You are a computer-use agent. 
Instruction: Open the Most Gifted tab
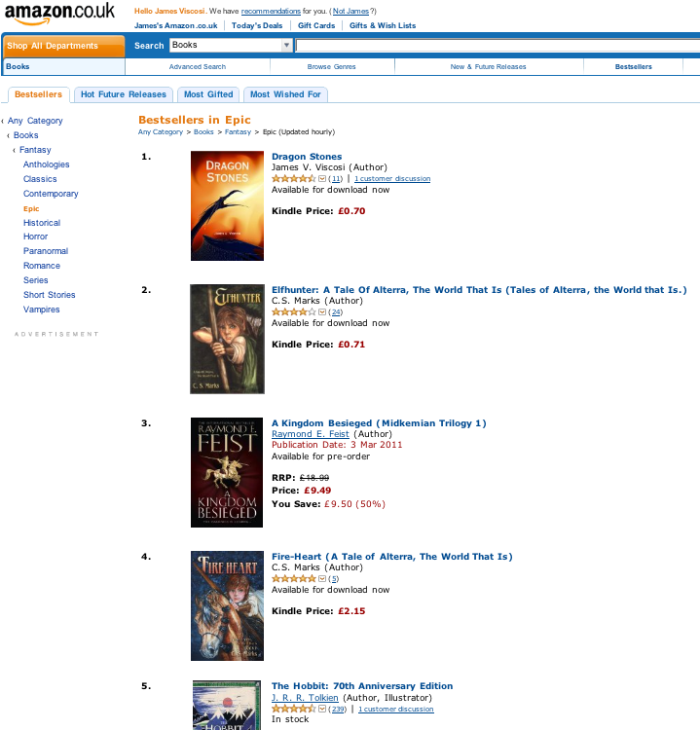pyautogui.click(x=208, y=94)
